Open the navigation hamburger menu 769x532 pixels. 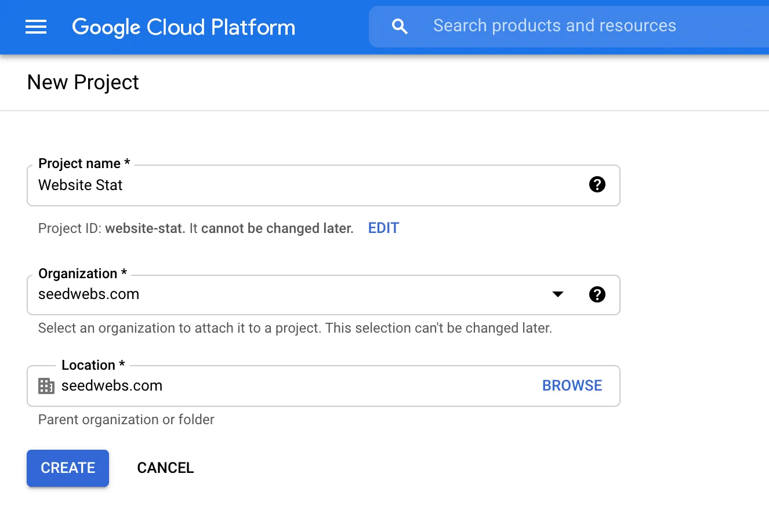pyautogui.click(x=36, y=27)
